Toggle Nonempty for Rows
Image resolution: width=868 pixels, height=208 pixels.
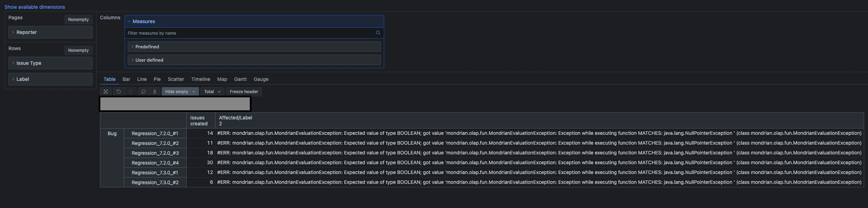tap(79, 50)
